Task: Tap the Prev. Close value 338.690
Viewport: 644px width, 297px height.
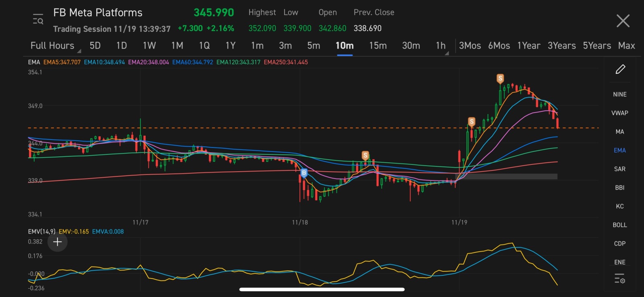Action: point(367,28)
